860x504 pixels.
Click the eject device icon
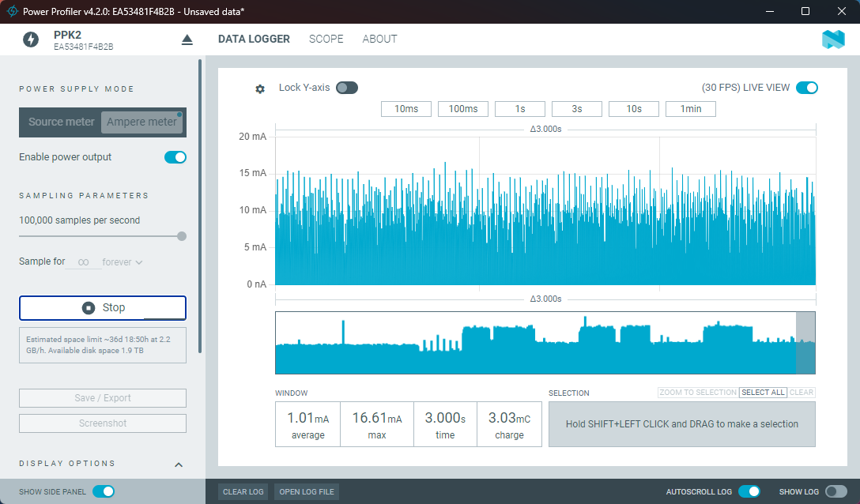point(187,39)
